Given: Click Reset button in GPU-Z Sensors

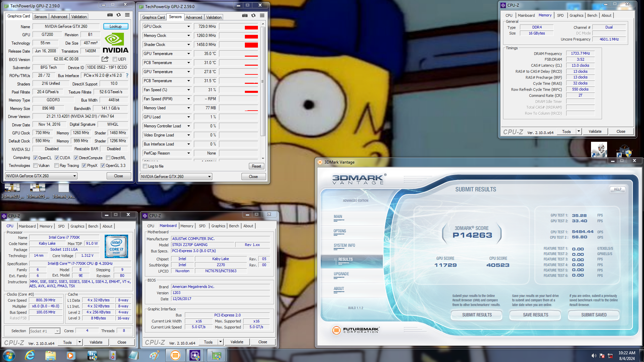Looking at the screenshot, I should (x=256, y=166).
